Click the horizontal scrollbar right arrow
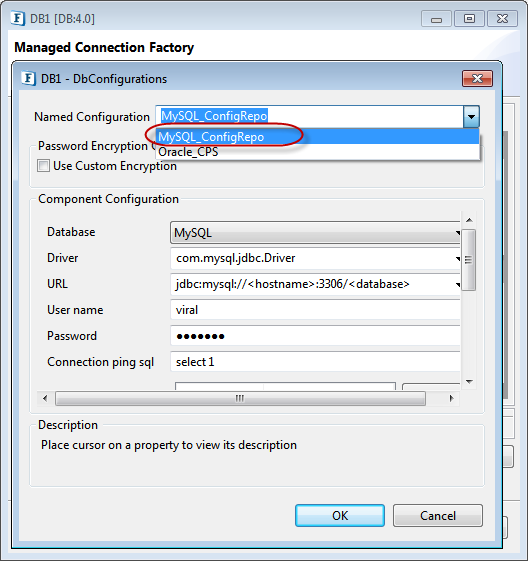The image size is (528, 561). pyautogui.click(x=451, y=398)
